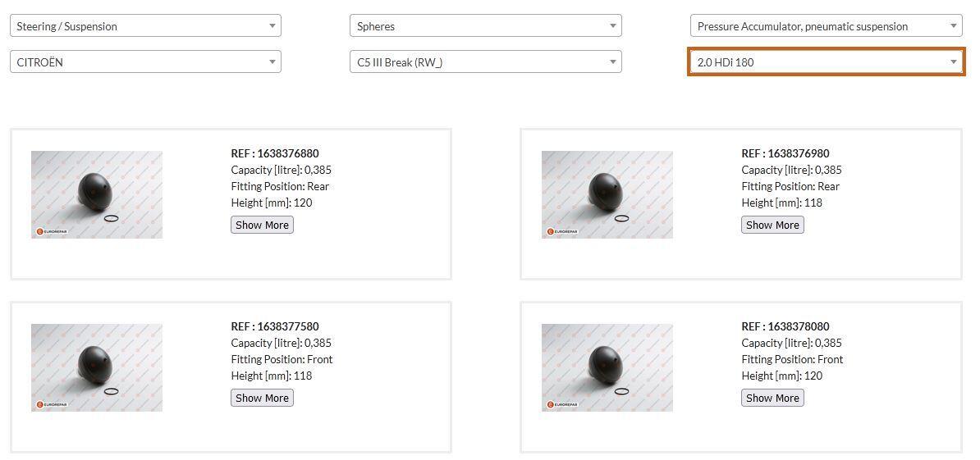The image size is (980, 460).
Task: Show more details for REF 1638378080
Action: coord(772,398)
